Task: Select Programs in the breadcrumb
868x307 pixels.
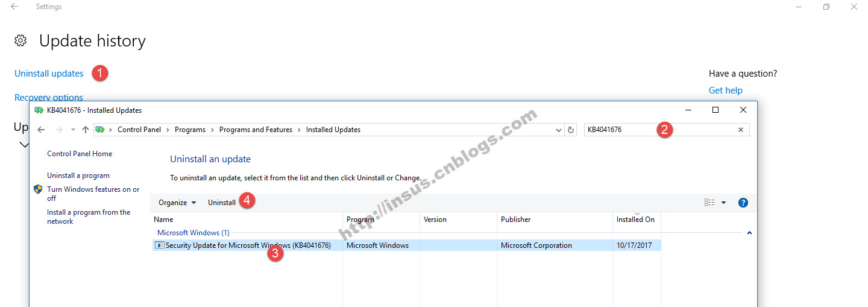Action: point(190,130)
